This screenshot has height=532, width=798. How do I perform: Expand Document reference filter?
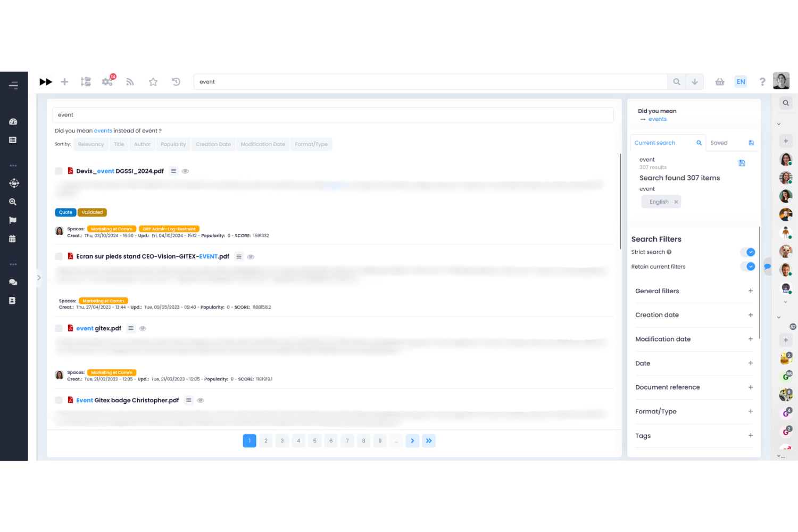[694, 387]
